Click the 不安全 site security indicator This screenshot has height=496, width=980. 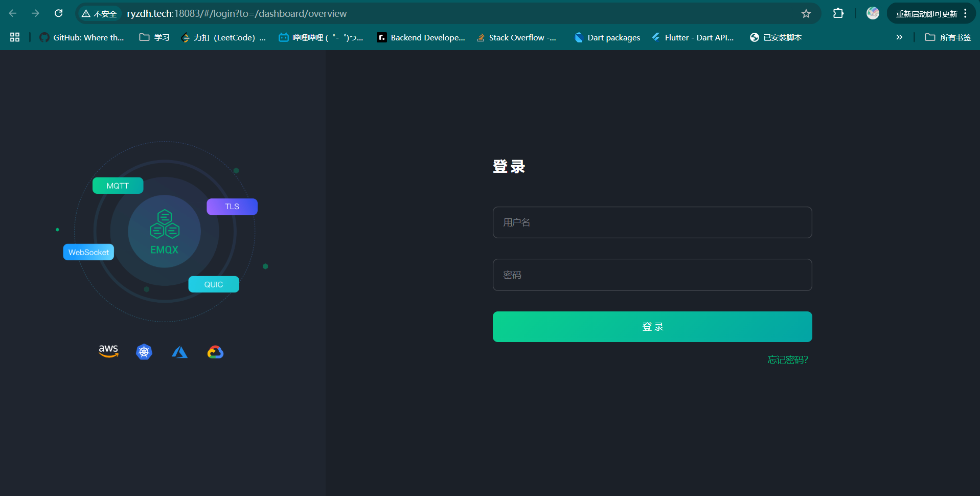pyautogui.click(x=100, y=14)
